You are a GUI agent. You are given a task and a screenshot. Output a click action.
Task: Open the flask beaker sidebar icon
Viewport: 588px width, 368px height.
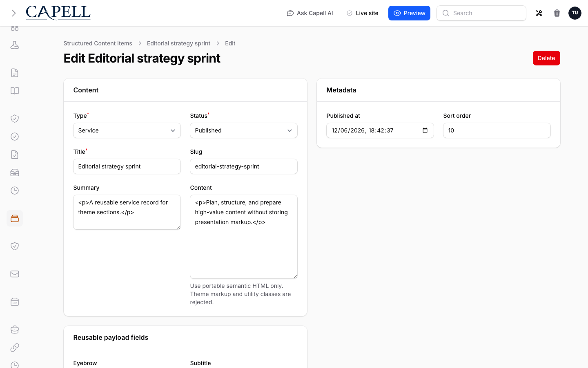coord(15,45)
